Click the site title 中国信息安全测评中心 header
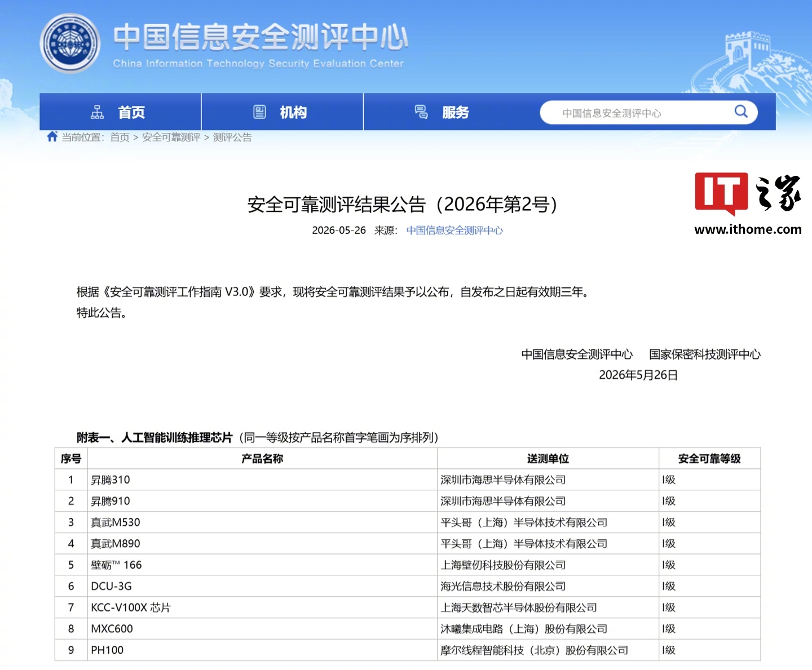The image size is (812, 670). pos(261,38)
